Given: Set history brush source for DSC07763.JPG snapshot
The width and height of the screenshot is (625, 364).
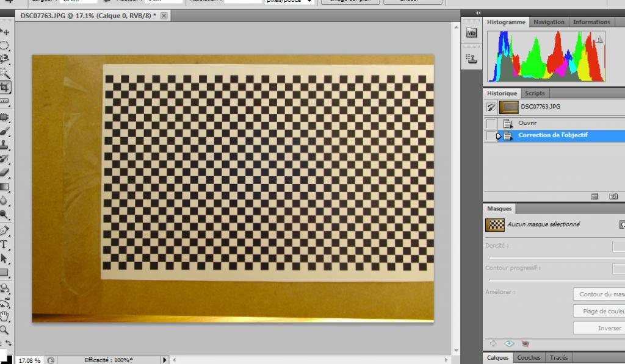Looking at the screenshot, I should (x=491, y=107).
